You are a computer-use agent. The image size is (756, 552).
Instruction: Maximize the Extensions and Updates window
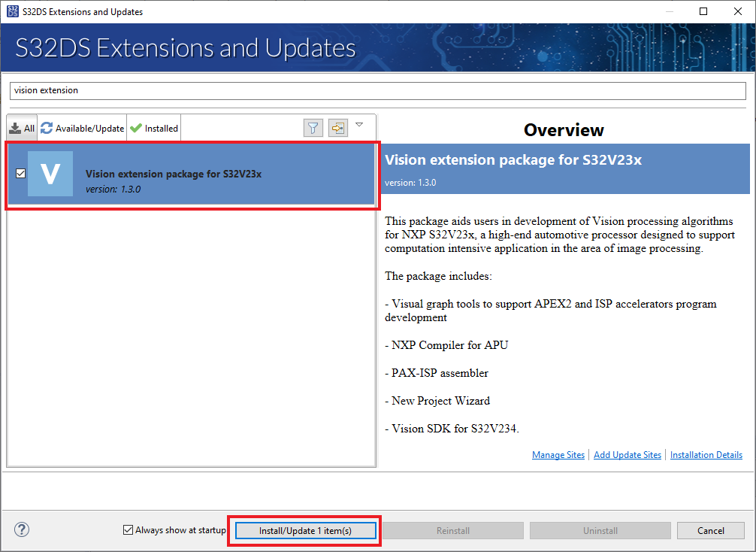click(x=703, y=11)
